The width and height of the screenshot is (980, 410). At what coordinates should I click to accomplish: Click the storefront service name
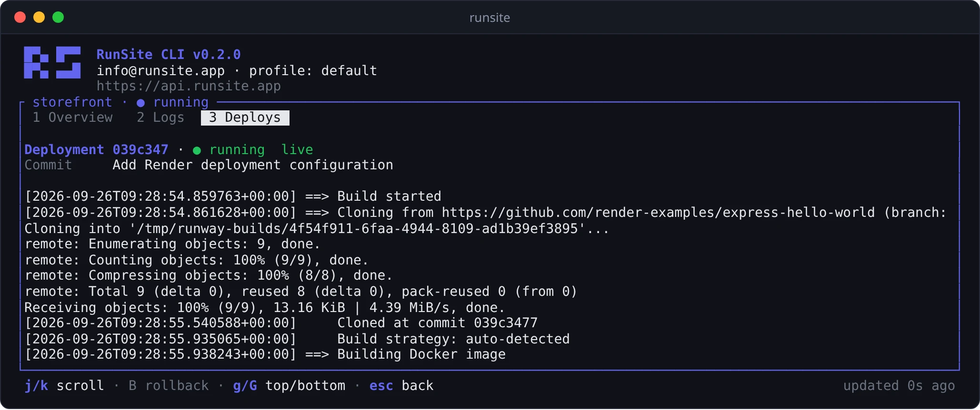click(x=72, y=102)
